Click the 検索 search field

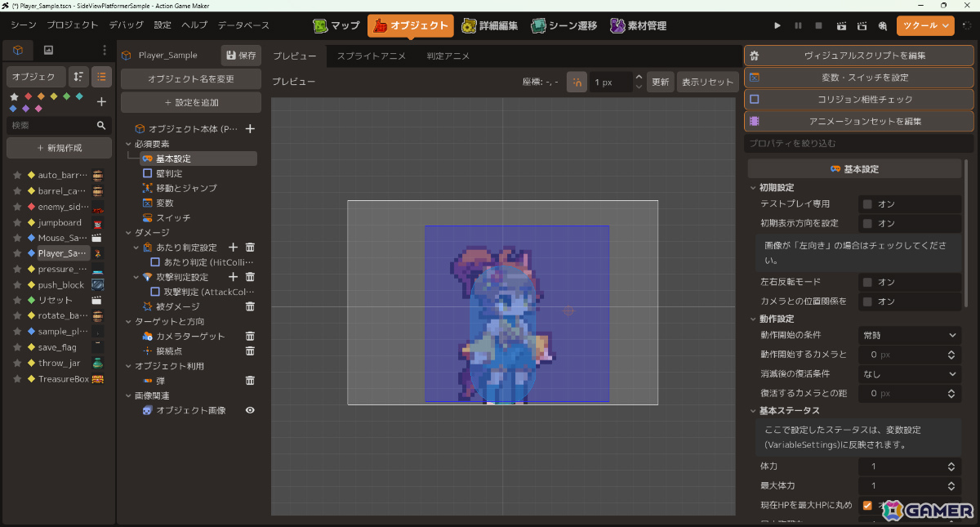click(59, 126)
